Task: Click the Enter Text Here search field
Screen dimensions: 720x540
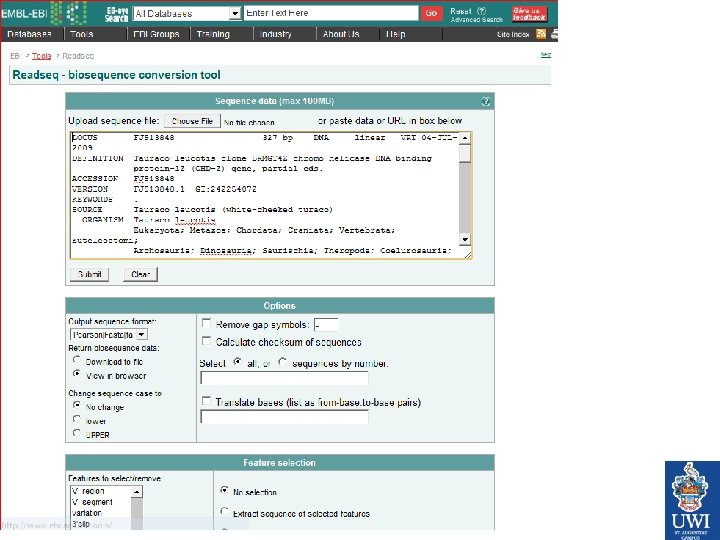Action: tap(331, 13)
